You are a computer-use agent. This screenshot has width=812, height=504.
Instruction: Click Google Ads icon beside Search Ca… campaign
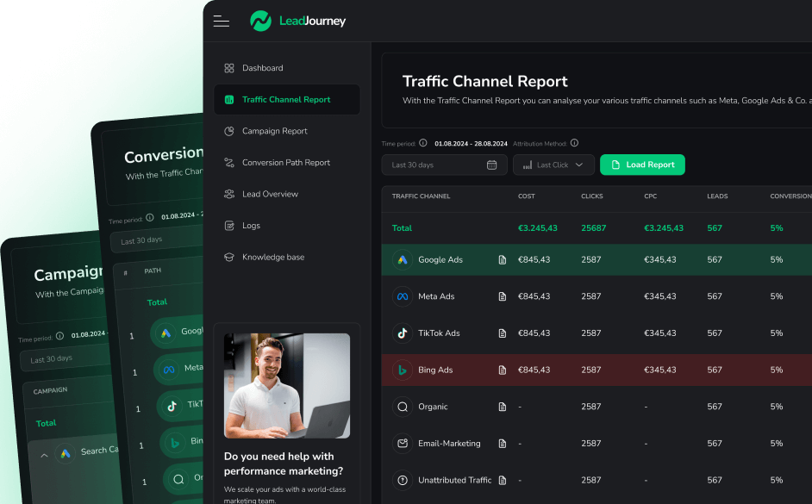pyautogui.click(x=66, y=454)
